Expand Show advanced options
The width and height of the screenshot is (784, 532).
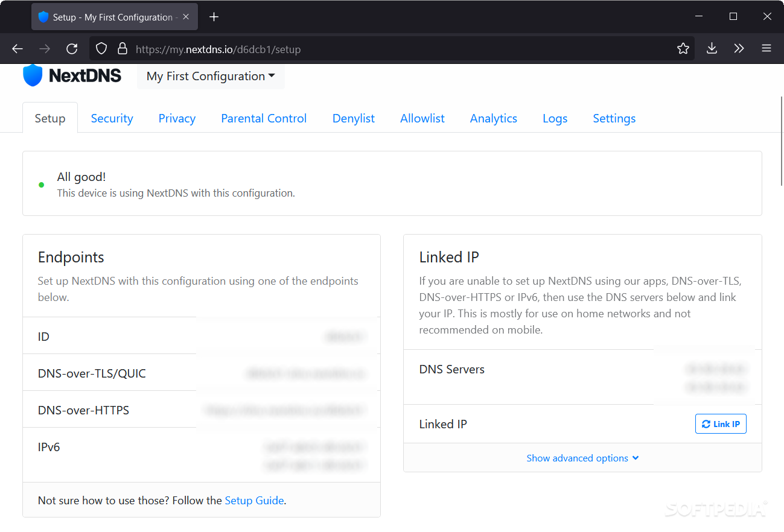pyautogui.click(x=582, y=458)
